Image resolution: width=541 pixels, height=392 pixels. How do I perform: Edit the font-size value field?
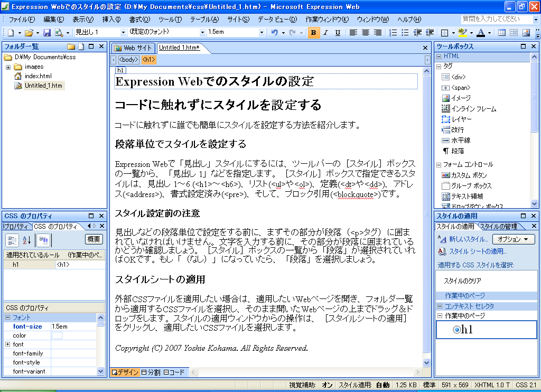73,326
